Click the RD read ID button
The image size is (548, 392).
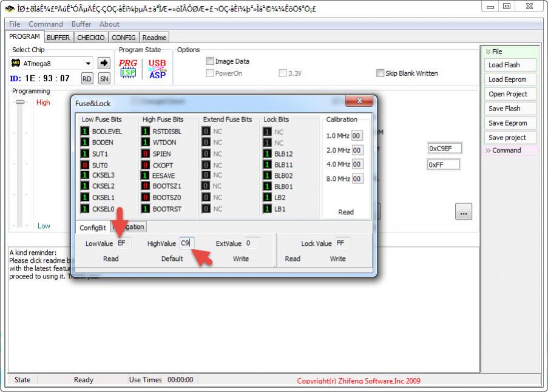coord(87,78)
